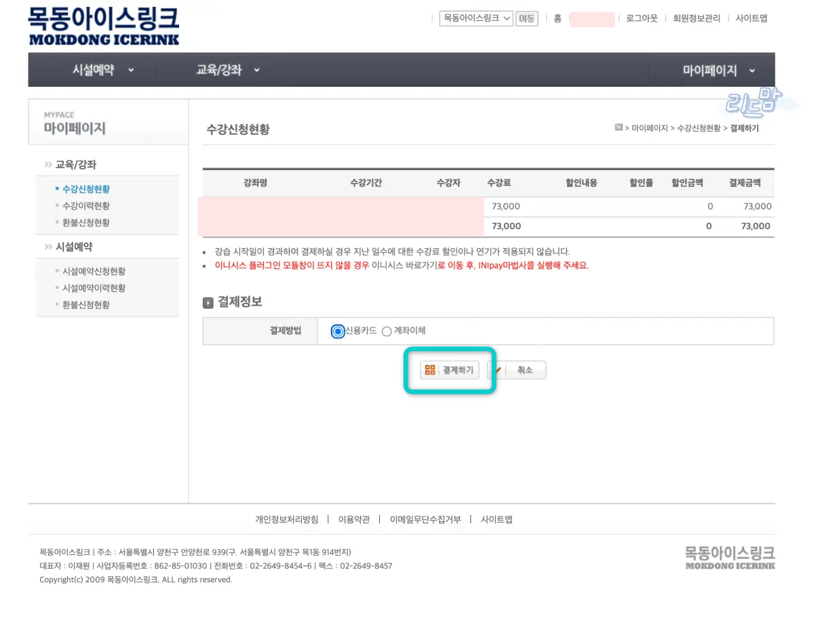
Task: Select the 신용카드 payment radio button
Action: point(338,331)
